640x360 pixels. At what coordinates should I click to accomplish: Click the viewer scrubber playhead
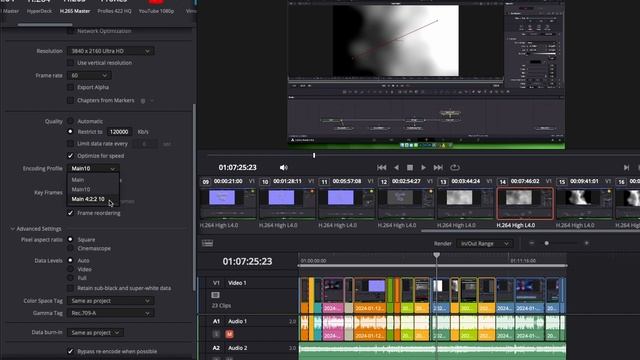pyautogui.click(x=314, y=156)
